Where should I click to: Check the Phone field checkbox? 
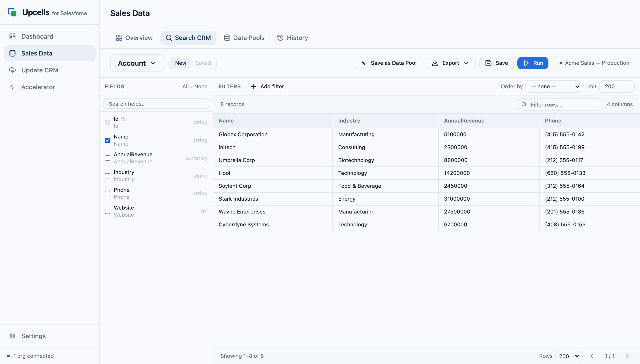click(x=108, y=194)
